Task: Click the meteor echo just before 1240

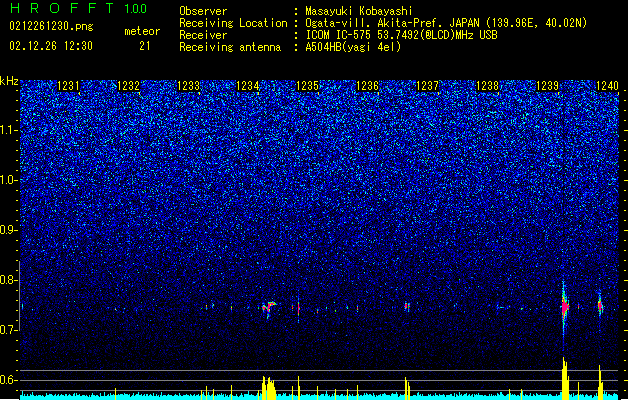Action: (600, 306)
